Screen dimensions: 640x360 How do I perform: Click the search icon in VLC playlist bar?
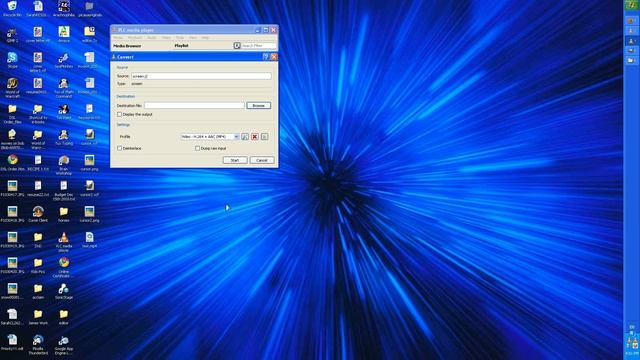237,46
